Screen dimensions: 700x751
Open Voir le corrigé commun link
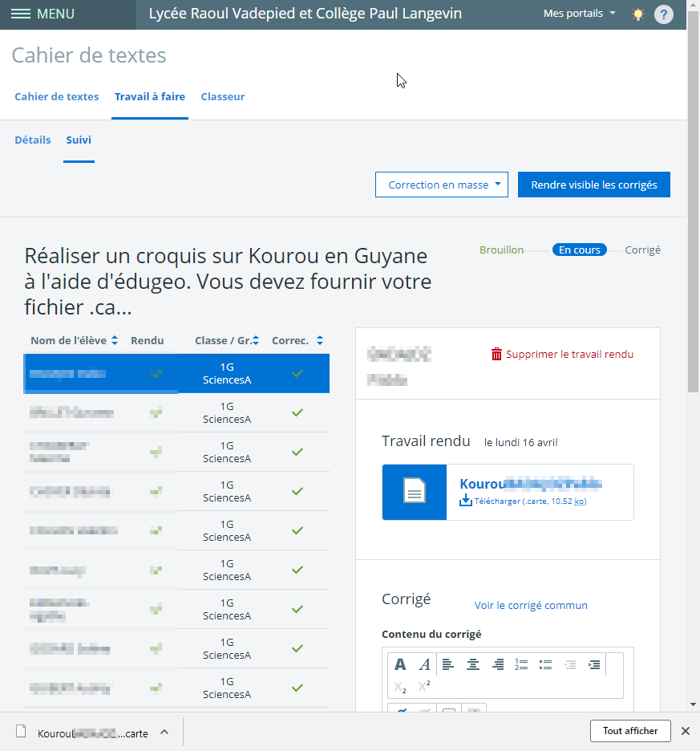530,605
